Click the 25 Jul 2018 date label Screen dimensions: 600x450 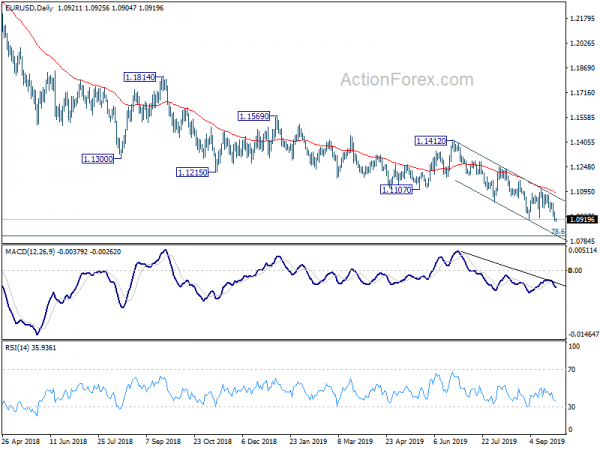click(x=115, y=441)
